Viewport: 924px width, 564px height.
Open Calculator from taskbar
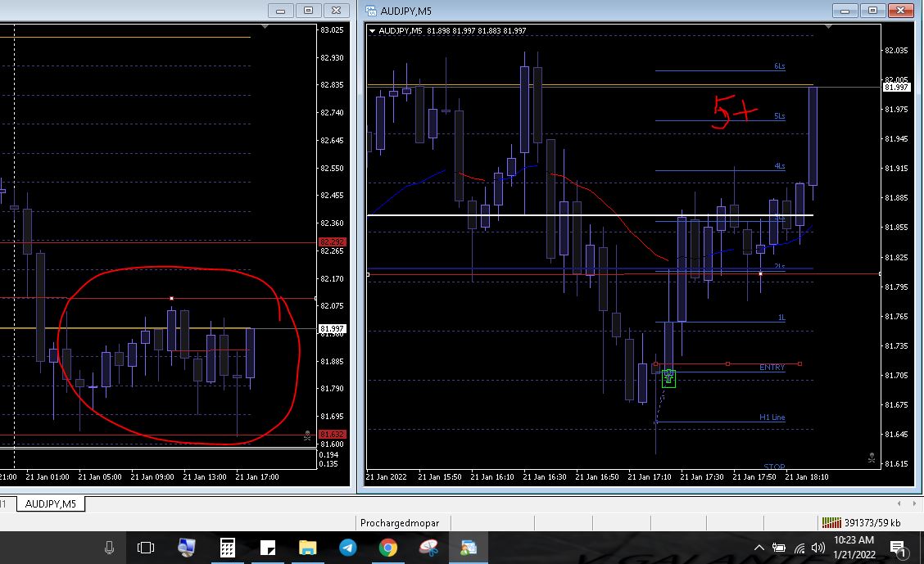(x=228, y=548)
